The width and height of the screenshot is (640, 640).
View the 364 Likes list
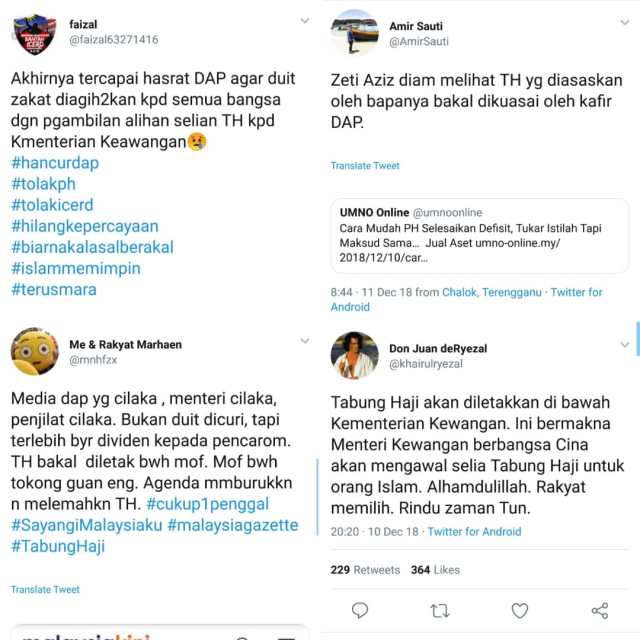click(435, 570)
